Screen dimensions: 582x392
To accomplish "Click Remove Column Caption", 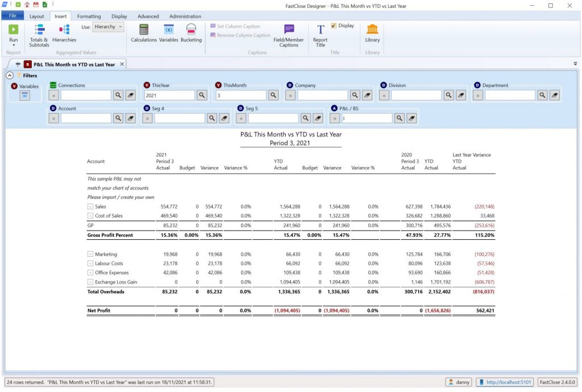I will [240, 35].
